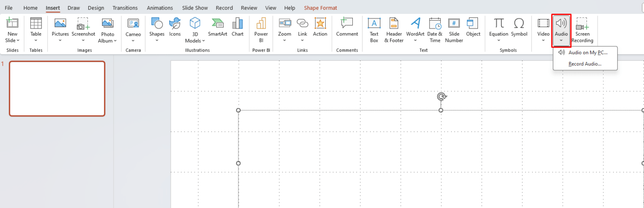
Task: Open the Shape Format tab
Action: pos(320,8)
